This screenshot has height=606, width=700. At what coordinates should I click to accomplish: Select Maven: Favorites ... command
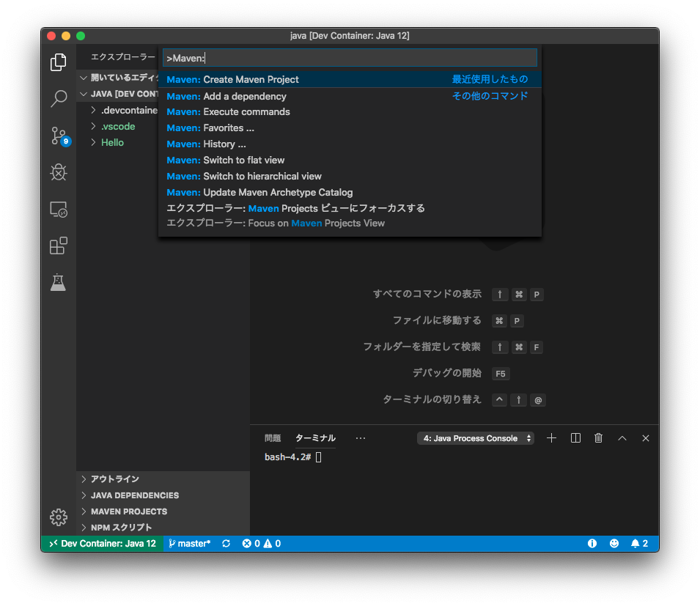(x=350, y=128)
